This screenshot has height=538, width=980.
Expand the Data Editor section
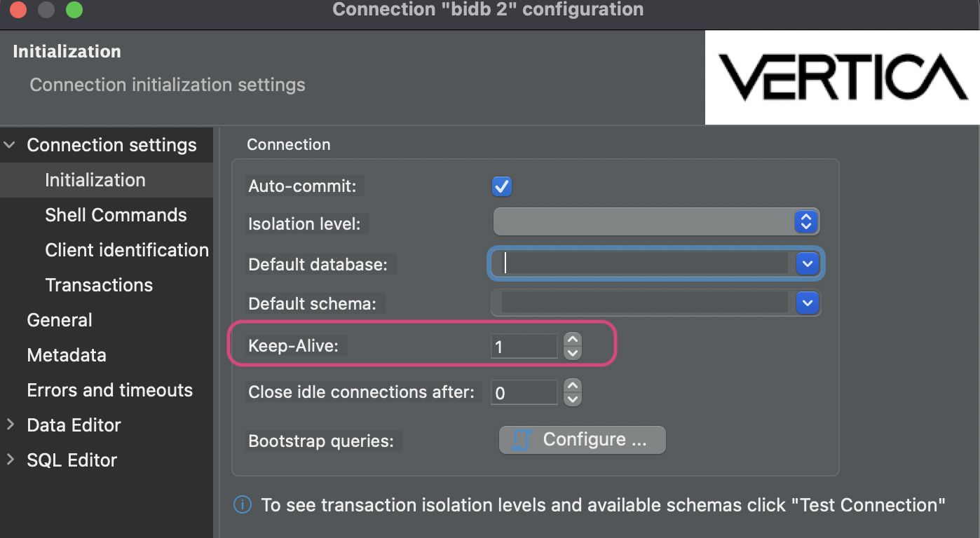(10, 425)
